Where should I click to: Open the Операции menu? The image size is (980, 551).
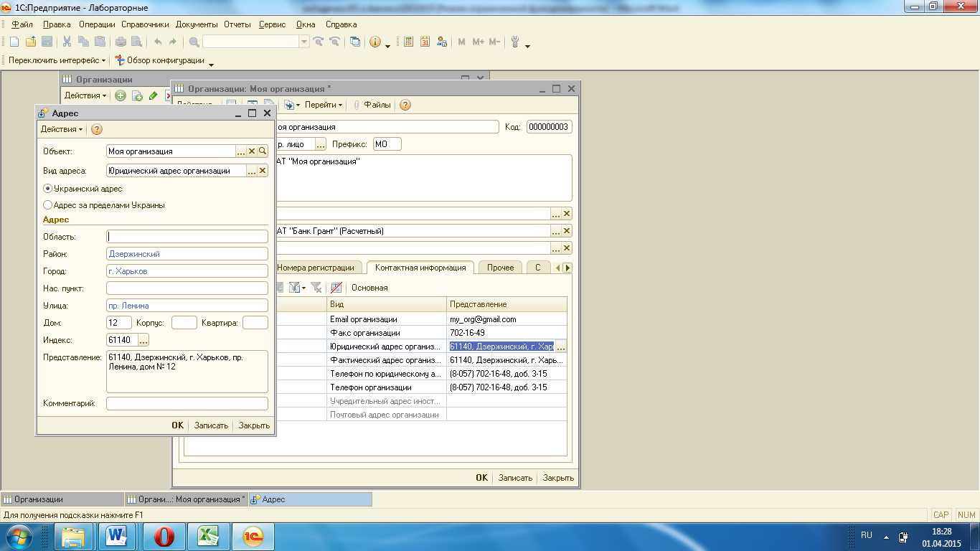[x=97, y=24]
